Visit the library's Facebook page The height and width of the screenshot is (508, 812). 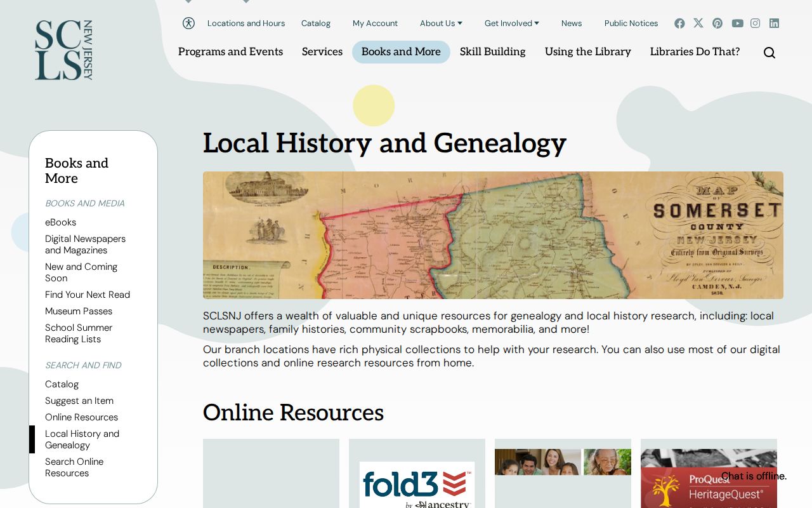click(x=679, y=23)
